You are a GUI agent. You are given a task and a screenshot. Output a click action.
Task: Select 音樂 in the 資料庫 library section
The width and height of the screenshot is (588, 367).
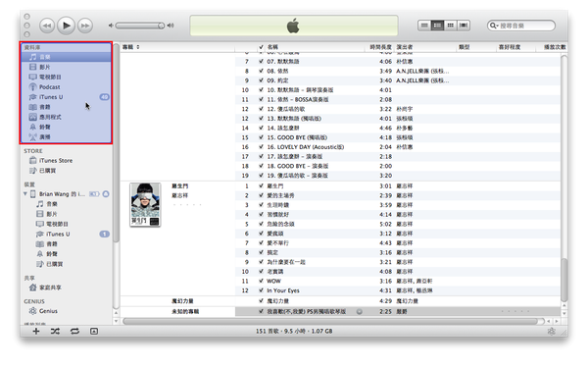[66, 57]
